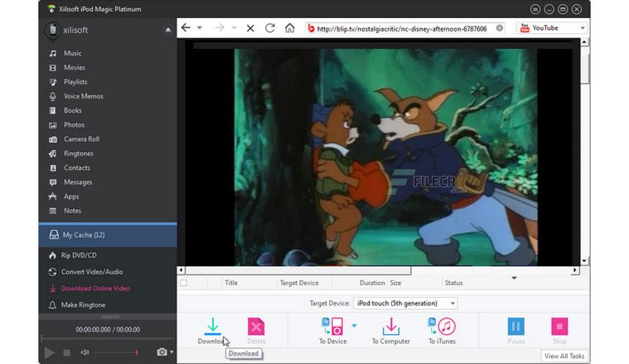Click the video preview frame

[385, 157]
